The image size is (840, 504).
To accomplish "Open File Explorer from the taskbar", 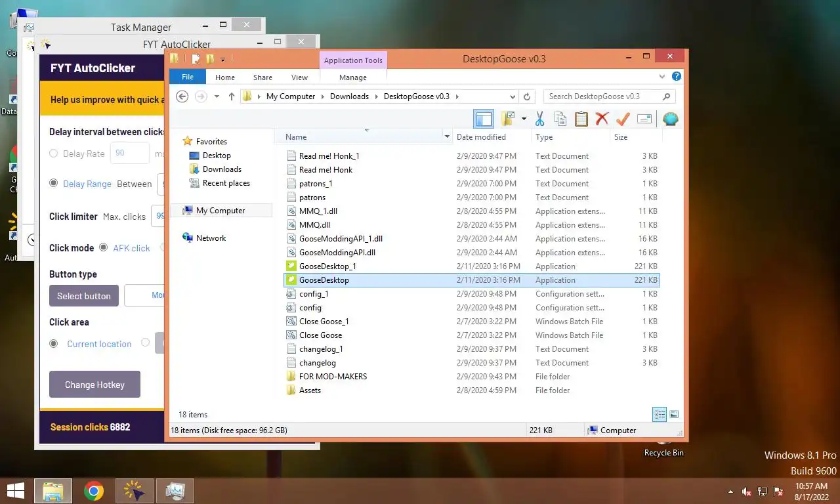I will [53, 490].
